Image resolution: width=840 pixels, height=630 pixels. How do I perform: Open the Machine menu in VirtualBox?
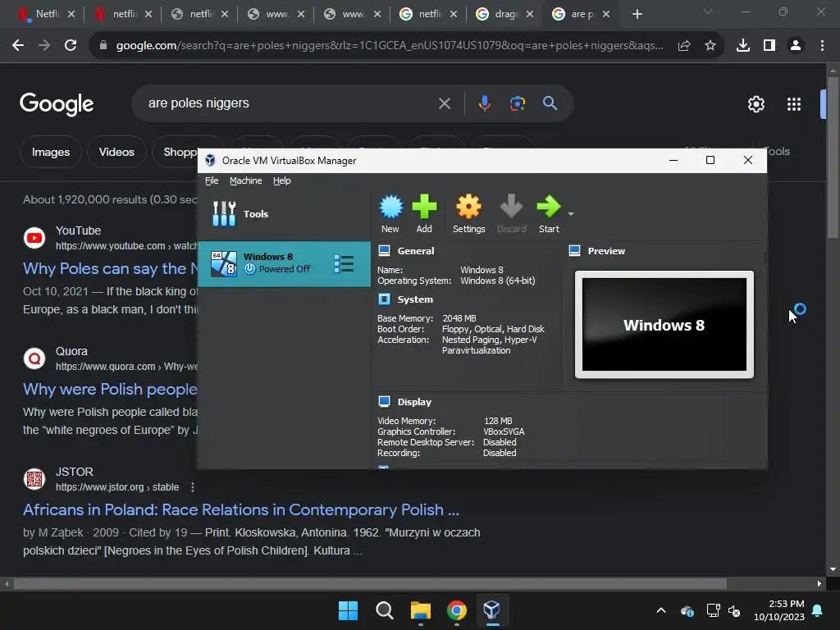pos(246,180)
